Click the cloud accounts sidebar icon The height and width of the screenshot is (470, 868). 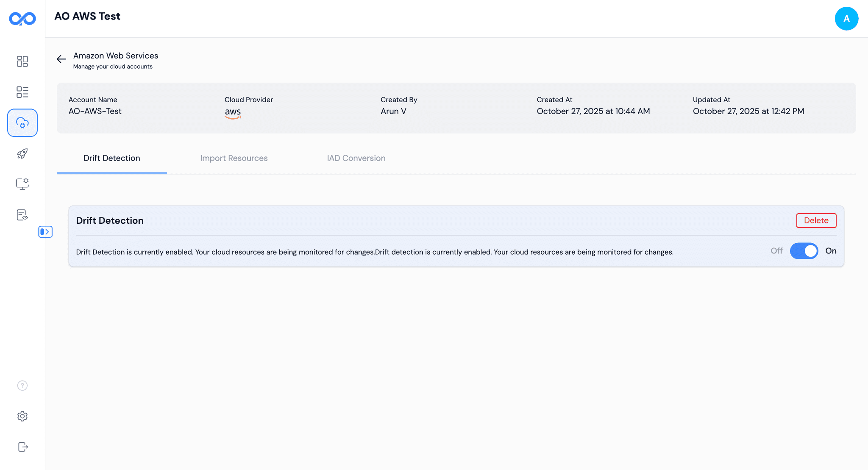coord(22,122)
